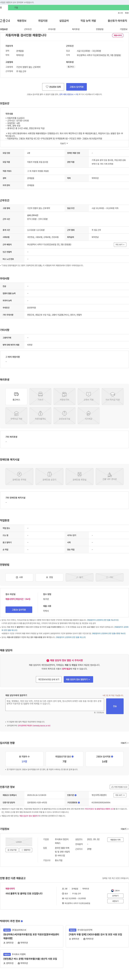This screenshot has height=980, width=129.
Task: Open 출산휴가·육아휴직 menu
Action: (117, 21)
